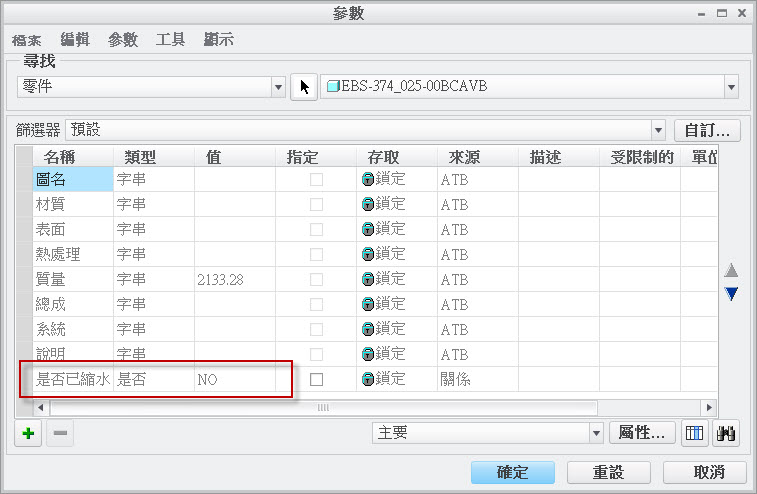Toggle 指定 checkbox for 系統

(316, 330)
